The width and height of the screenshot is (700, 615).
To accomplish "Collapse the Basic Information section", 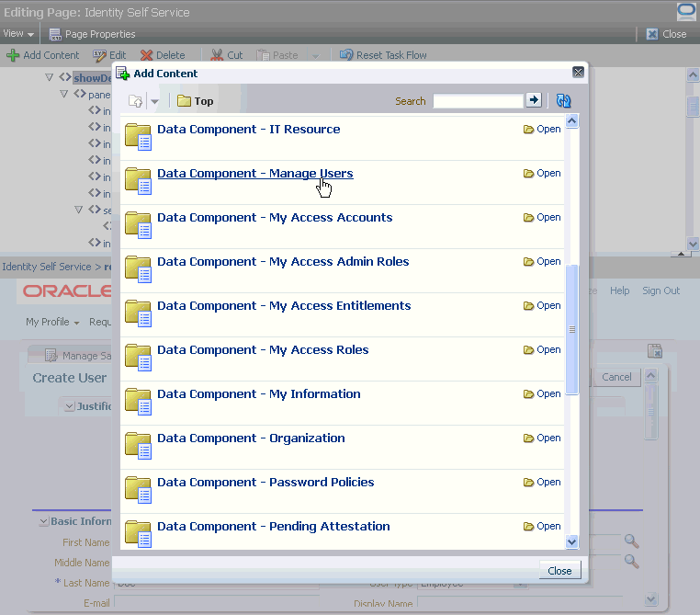I will click(x=44, y=521).
